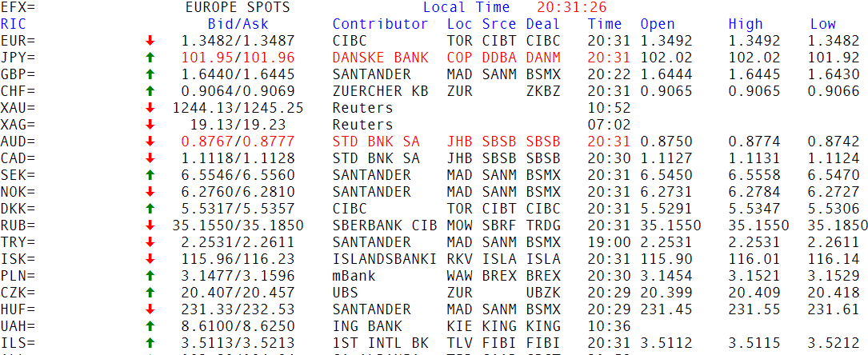This screenshot has width=868, height=355.
Task: Click SEK high value 6.5558
Action: tap(754, 175)
